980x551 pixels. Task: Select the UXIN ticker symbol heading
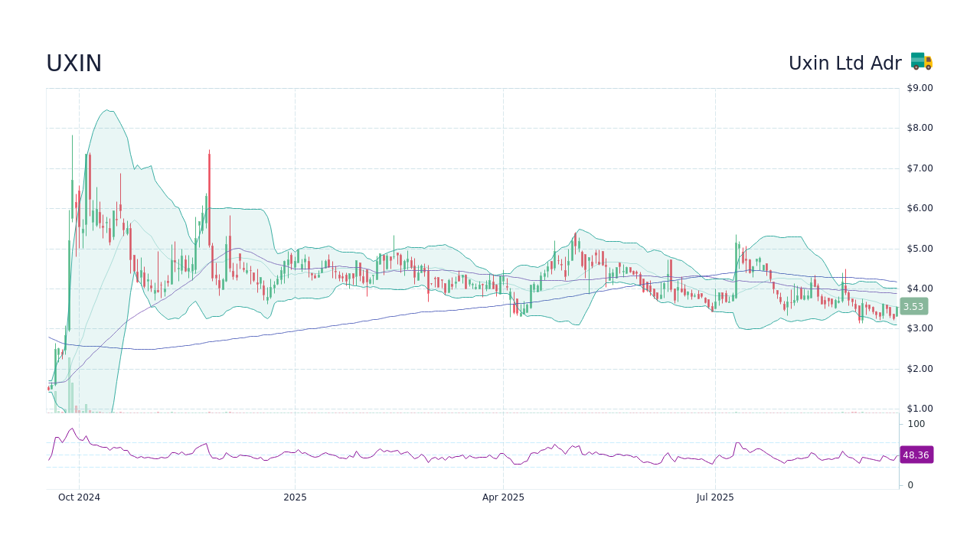tap(73, 63)
